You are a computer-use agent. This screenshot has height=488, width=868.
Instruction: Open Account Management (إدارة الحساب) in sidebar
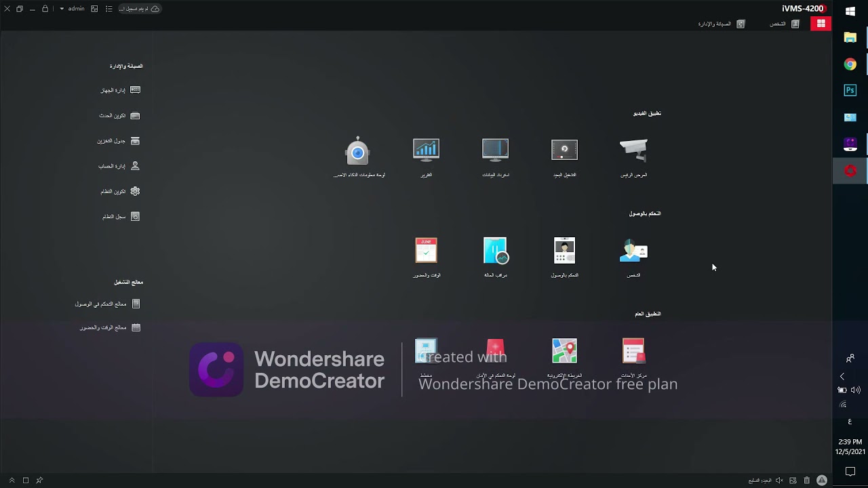(119, 166)
